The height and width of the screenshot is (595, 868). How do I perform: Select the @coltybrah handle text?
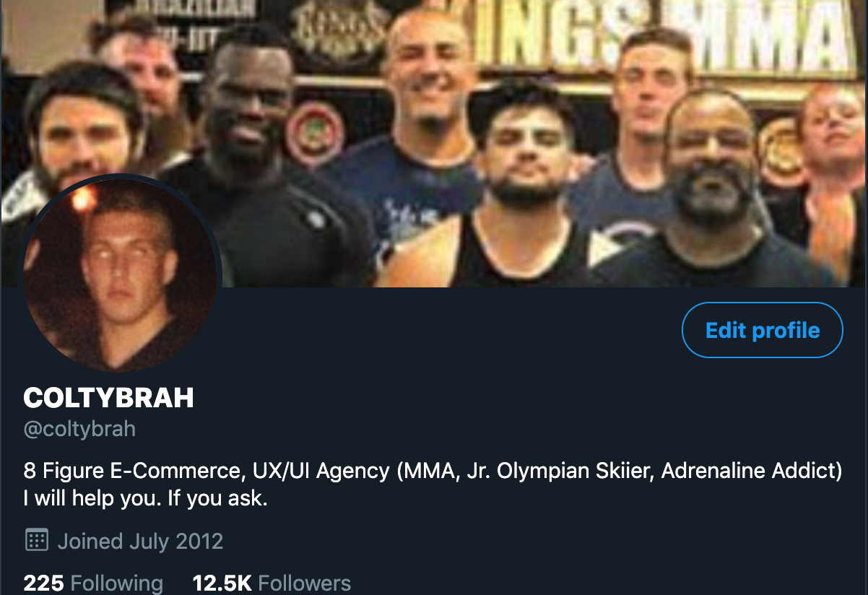(x=79, y=429)
